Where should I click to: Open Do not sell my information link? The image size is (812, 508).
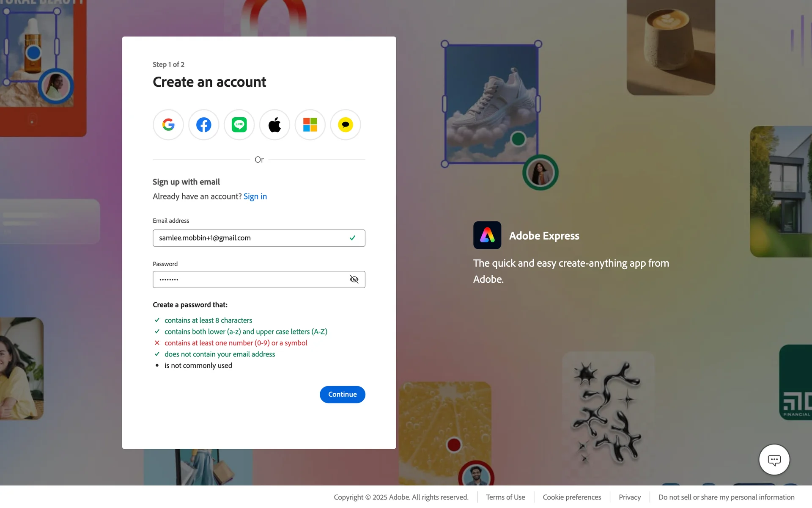(x=726, y=497)
